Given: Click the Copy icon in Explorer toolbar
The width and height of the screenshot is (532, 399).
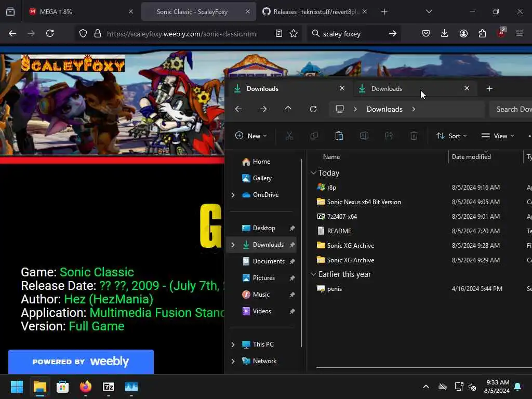Looking at the screenshot, I should [314, 136].
